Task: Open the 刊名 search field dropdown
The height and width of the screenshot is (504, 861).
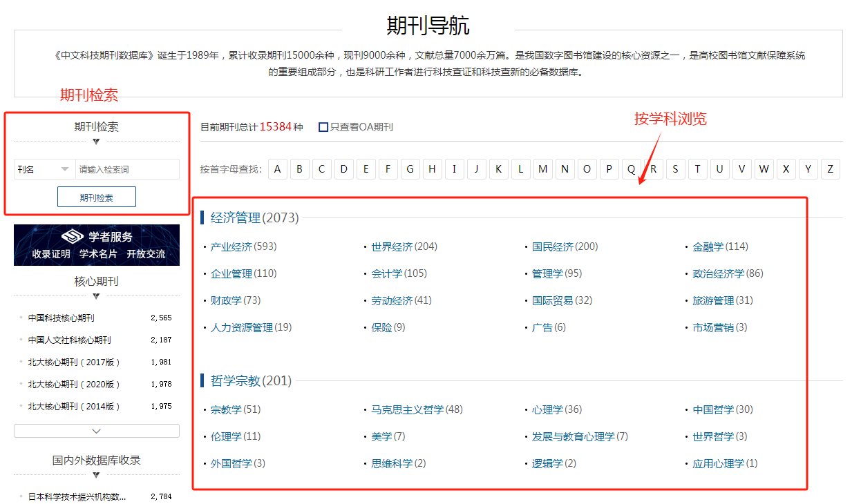Action: pos(44,169)
